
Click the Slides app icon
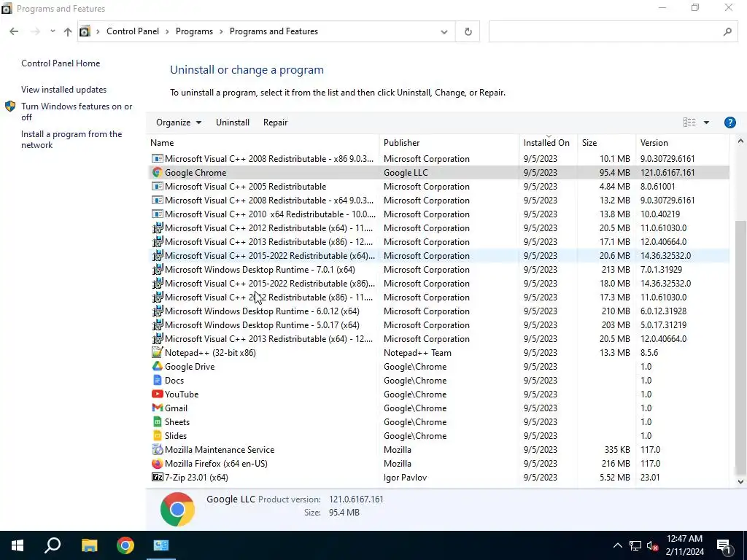(x=157, y=435)
